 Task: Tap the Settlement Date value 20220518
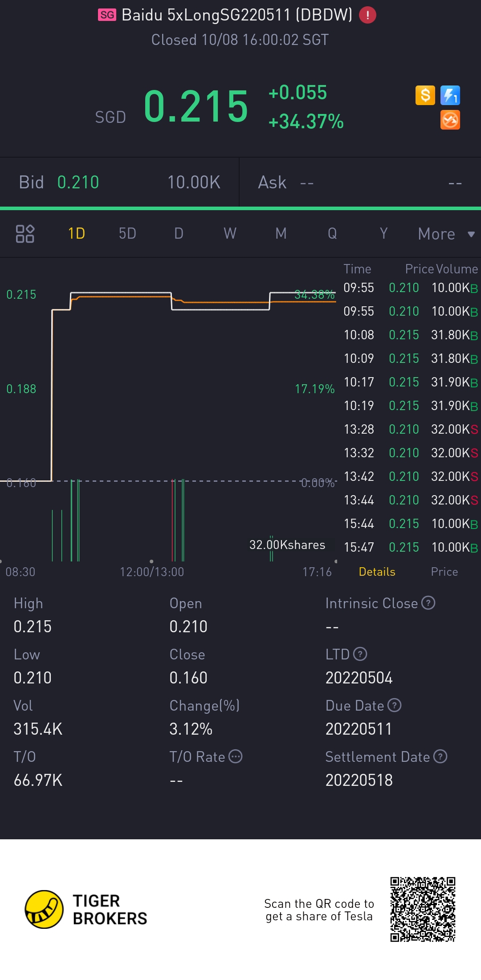pyautogui.click(x=359, y=780)
